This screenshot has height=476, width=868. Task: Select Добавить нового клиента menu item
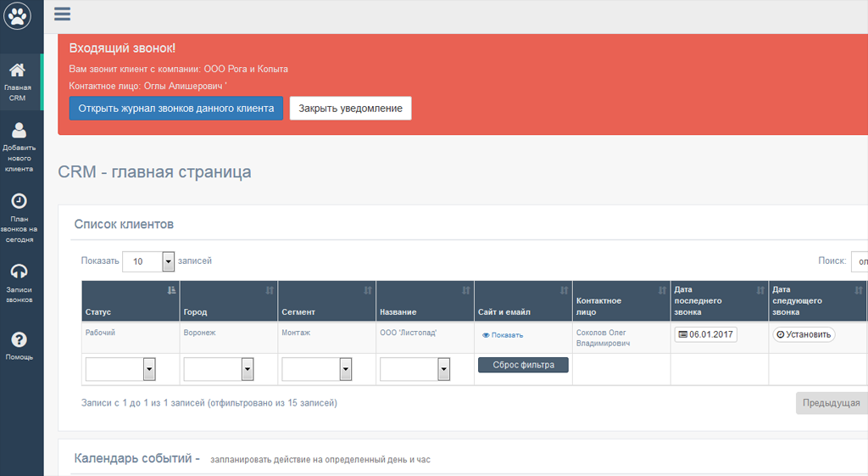[x=19, y=147]
